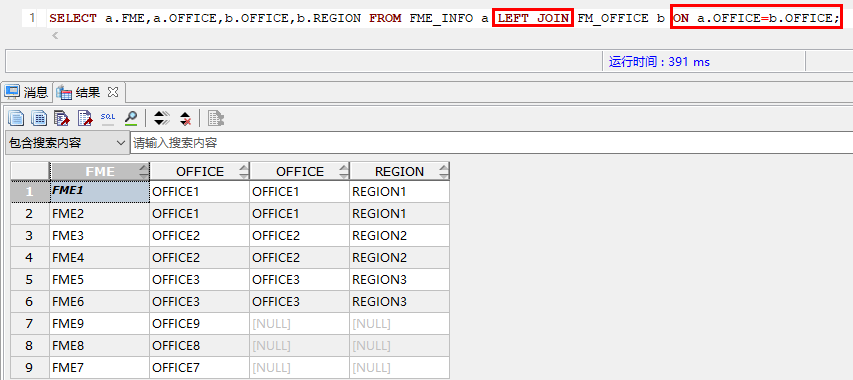The image size is (853, 380).
Task: Click [NULL] REGION cell in FME7 row
Action: point(400,367)
